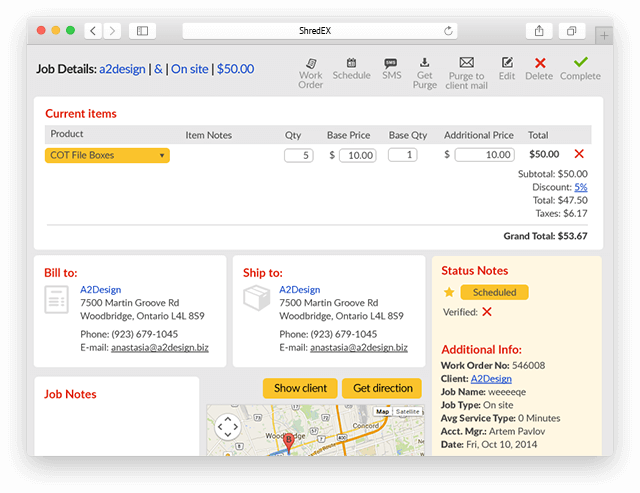This screenshot has width=640, height=493.
Task: Click the Work Order No 546008 text
Action: [x=493, y=365]
